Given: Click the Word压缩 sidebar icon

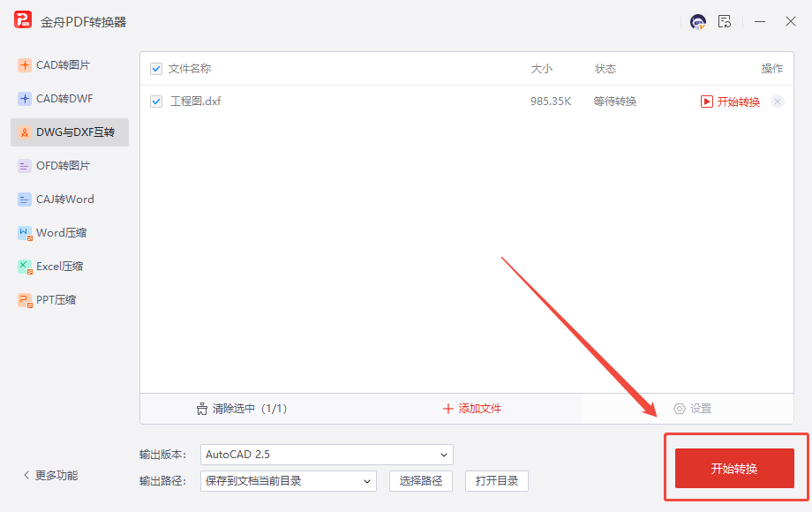Looking at the screenshot, I should pos(25,233).
